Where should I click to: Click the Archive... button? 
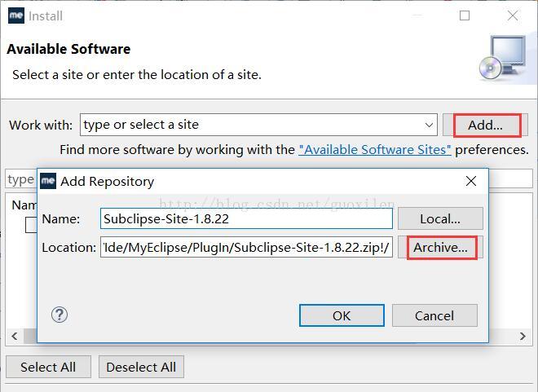(x=440, y=247)
